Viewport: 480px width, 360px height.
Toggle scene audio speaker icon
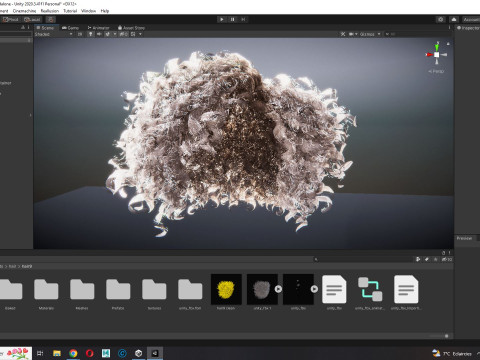pyautogui.click(x=99, y=34)
